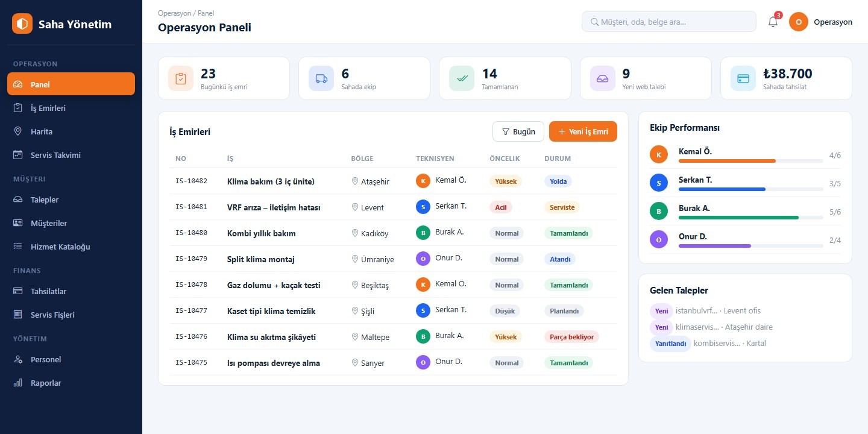Click Serkan T. avatar in the IS-10481 row

423,207
